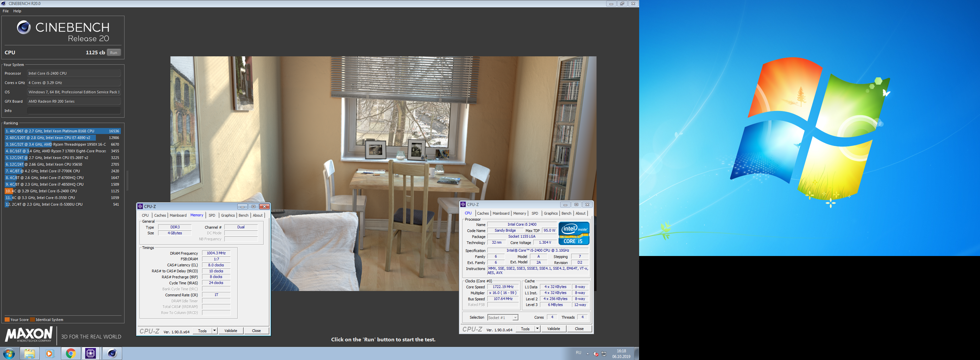Screen dimensions: 980x360
Task: Open the File menu in Cinebench
Action: coord(6,11)
